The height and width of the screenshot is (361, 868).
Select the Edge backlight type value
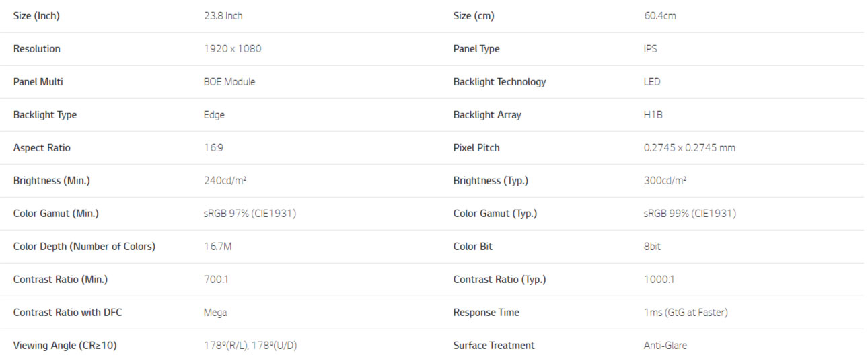pos(214,115)
